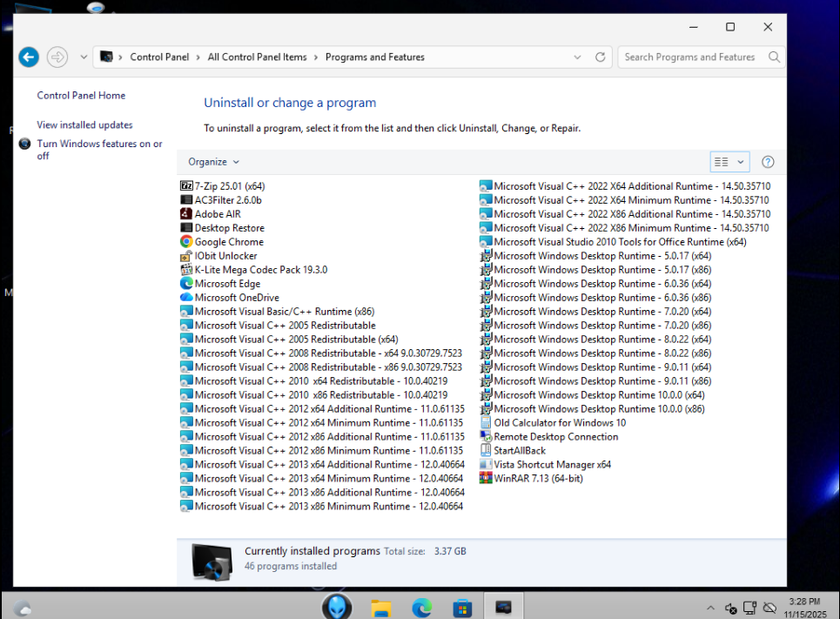
Task: Click icon of Windows Desktop Runtime 5.0.17 (x64)
Action: click(x=486, y=256)
